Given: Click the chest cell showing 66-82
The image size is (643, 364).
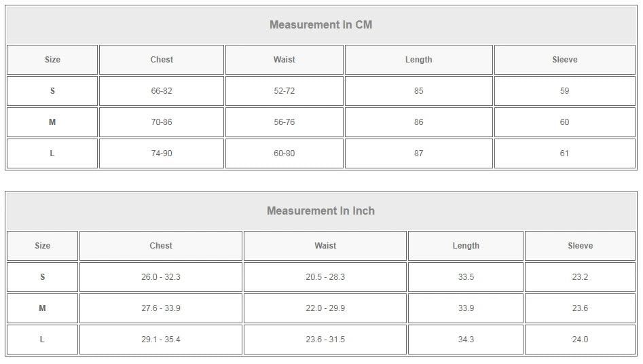Looking at the screenshot, I should pyautogui.click(x=162, y=91).
